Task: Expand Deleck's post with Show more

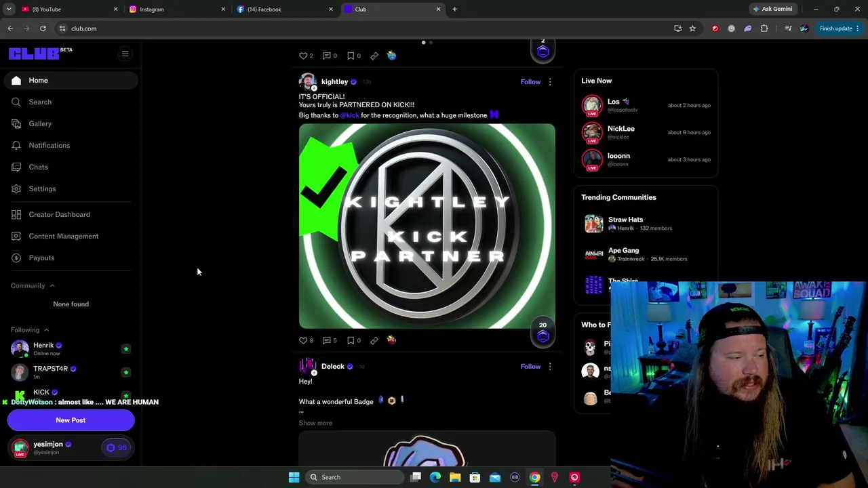Action: (315, 423)
